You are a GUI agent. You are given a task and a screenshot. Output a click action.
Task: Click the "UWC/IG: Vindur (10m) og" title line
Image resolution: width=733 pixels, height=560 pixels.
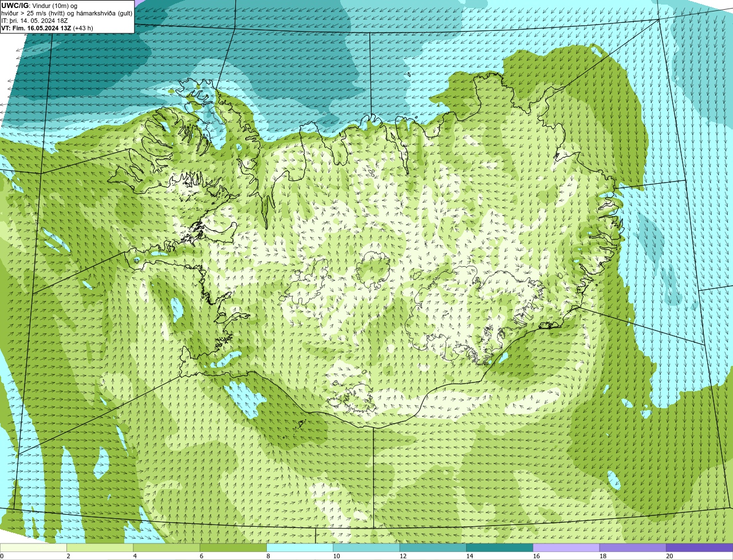tap(39, 5)
